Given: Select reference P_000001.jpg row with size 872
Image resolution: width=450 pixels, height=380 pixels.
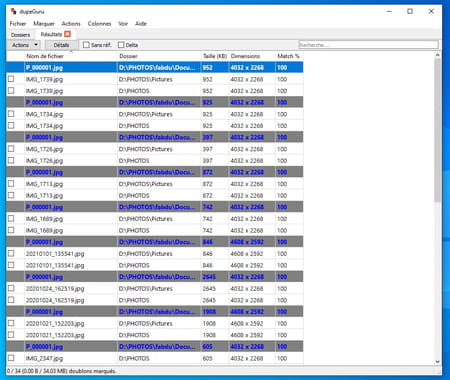Looking at the screenshot, I should (x=155, y=172).
